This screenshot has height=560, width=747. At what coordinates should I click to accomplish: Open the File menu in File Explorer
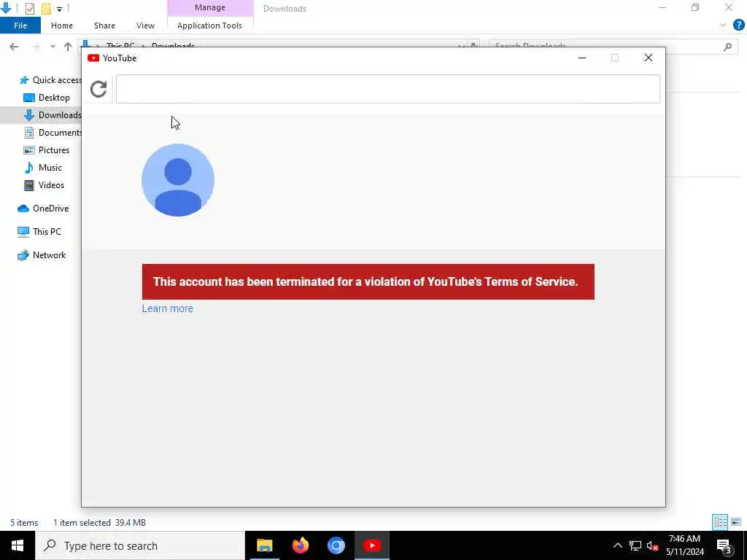pos(20,26)
